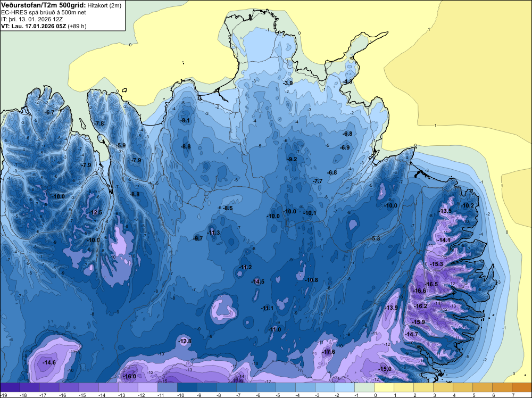Select the 'EC-HRES spá brúuð á 500m net' line
This screenshot has width=532, height=398.
44,12
